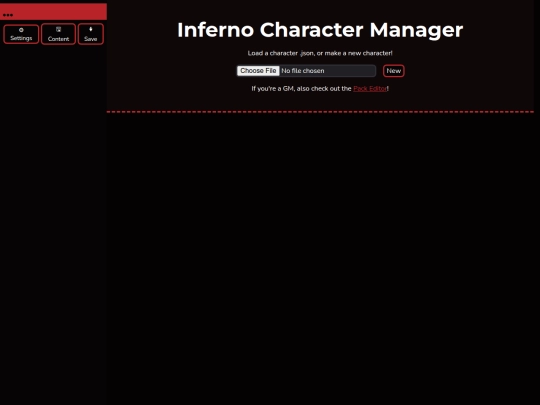
Task: Click the 'Inferno Character Manager' heading
Action: tap(320, 30)
